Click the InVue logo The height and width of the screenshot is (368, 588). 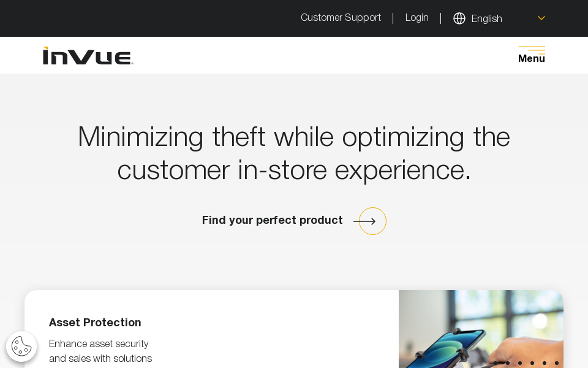[88, 56]
